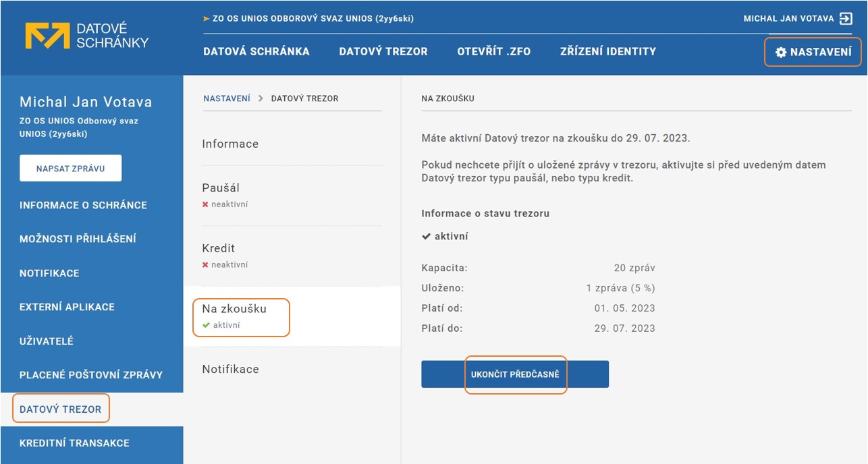Open the Datová schránka top menu
868x464 pixels.
tap(256, 51)
